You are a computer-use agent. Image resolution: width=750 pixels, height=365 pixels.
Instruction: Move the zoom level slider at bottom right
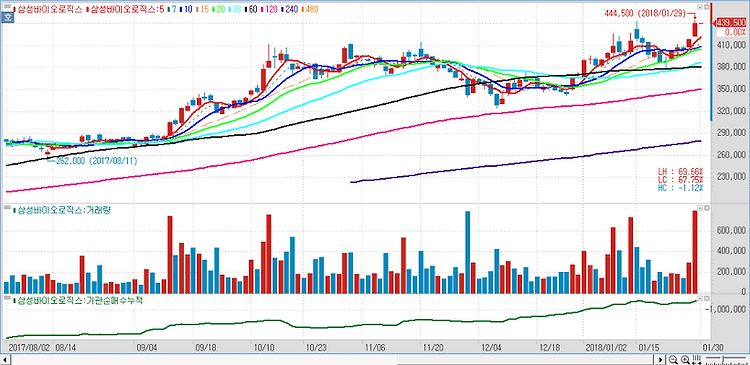(x=723, y=359)
